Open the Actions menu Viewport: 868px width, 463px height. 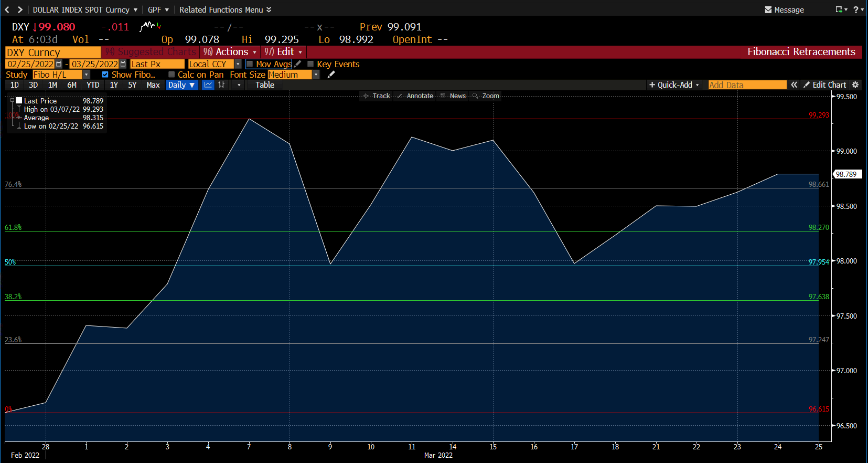230,52
